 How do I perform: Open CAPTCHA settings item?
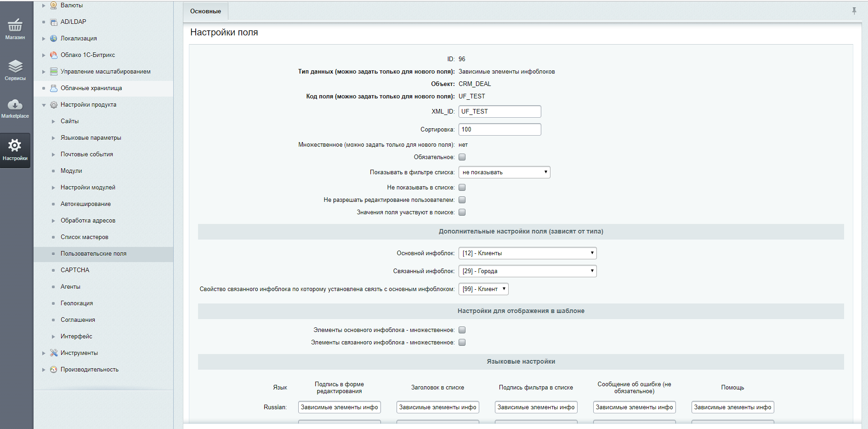coord(75,270)
